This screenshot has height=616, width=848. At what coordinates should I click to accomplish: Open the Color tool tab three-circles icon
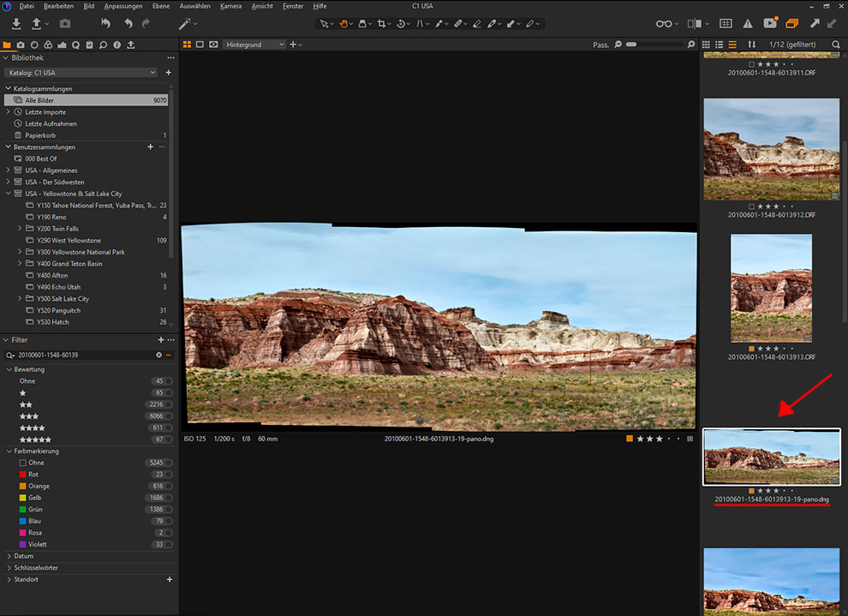click(x=48, y=45)
